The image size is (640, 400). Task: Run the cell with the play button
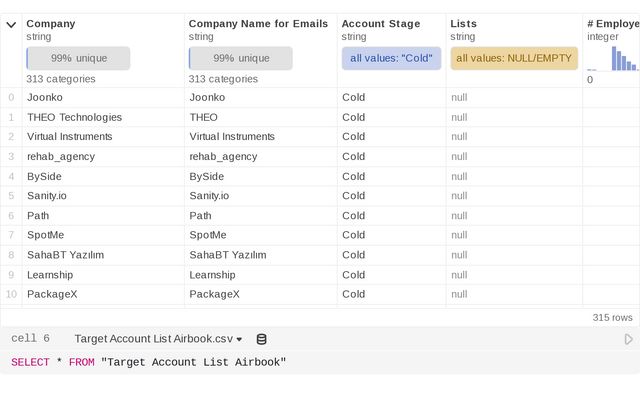[628, 339]
